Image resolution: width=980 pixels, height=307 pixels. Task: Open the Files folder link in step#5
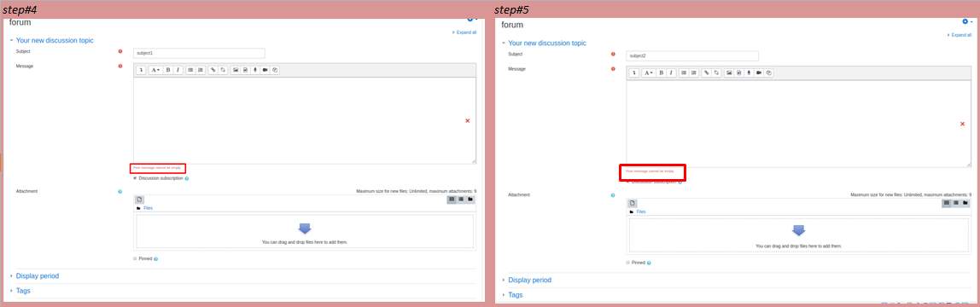click(640, 211)
